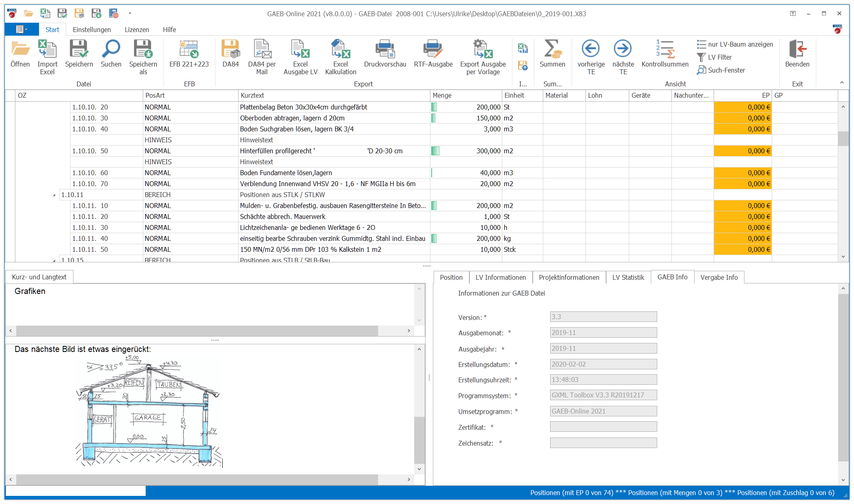Image resolution: width=854 pixels, height=504 pixels.
Task: Click the Erstellungsdatum field showing 2020-02-02
Action: (x=603, y=364)
